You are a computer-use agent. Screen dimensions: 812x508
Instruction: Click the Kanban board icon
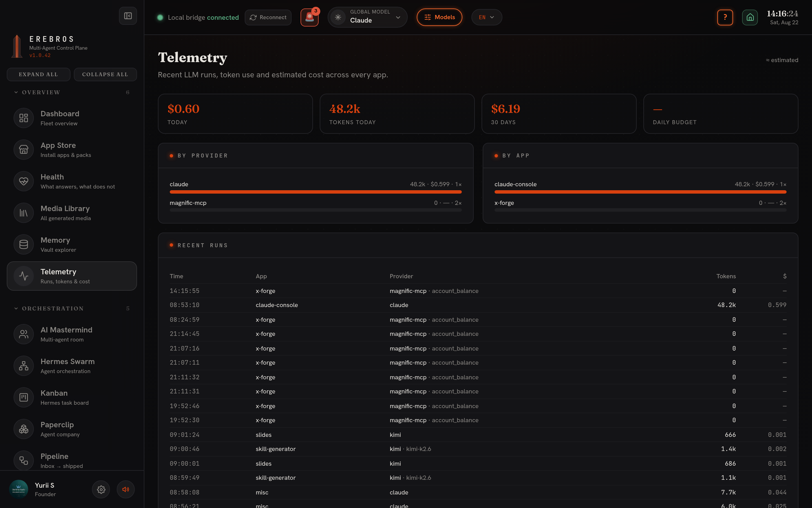pos(23,397)
